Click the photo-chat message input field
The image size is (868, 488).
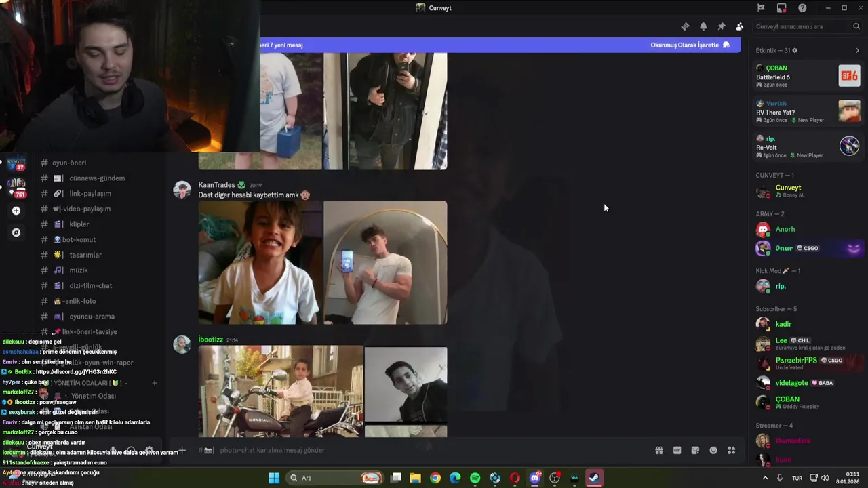click(427, 450)
